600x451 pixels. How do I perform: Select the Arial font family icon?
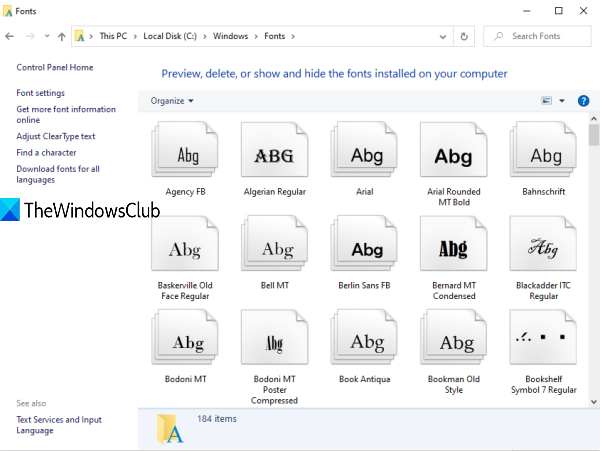coord(364,149)
